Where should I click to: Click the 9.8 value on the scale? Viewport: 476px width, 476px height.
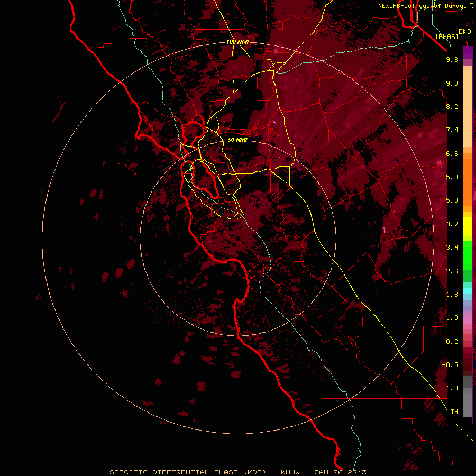click(x=452, y=59)
